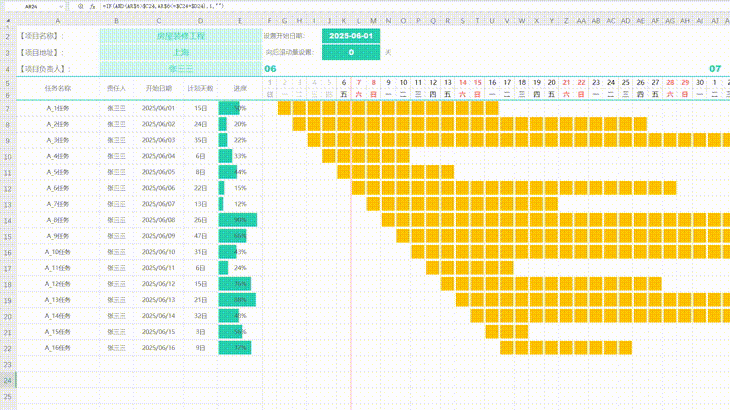Select the A_10任务 cell
730x410 pixels.
[58, 252]
